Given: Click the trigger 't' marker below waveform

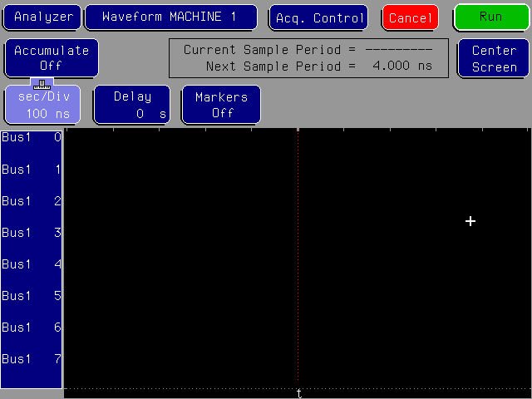Looking at the screenshot, I should click(298, 393).
